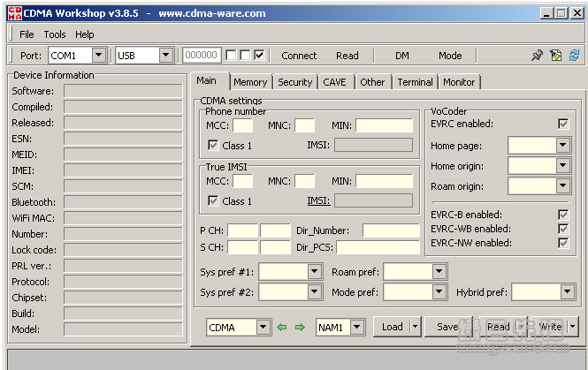
Task: Open the Roam pref dropdown
Action: click(439, 271)
